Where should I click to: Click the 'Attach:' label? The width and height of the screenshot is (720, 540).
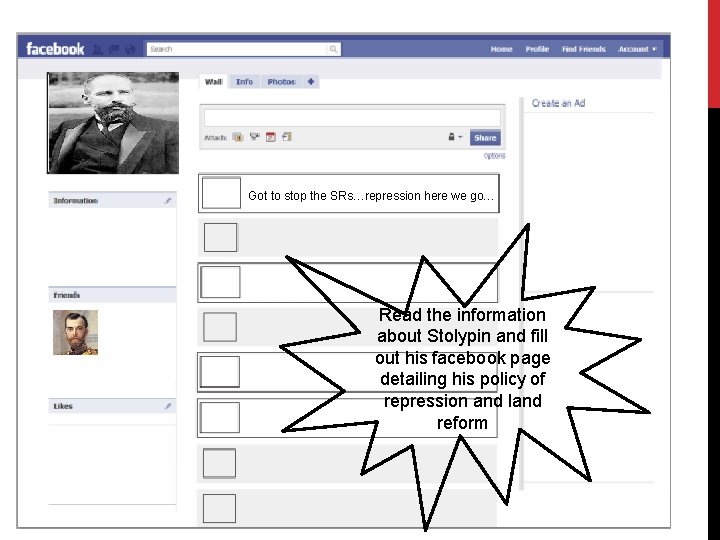[215, 137]
